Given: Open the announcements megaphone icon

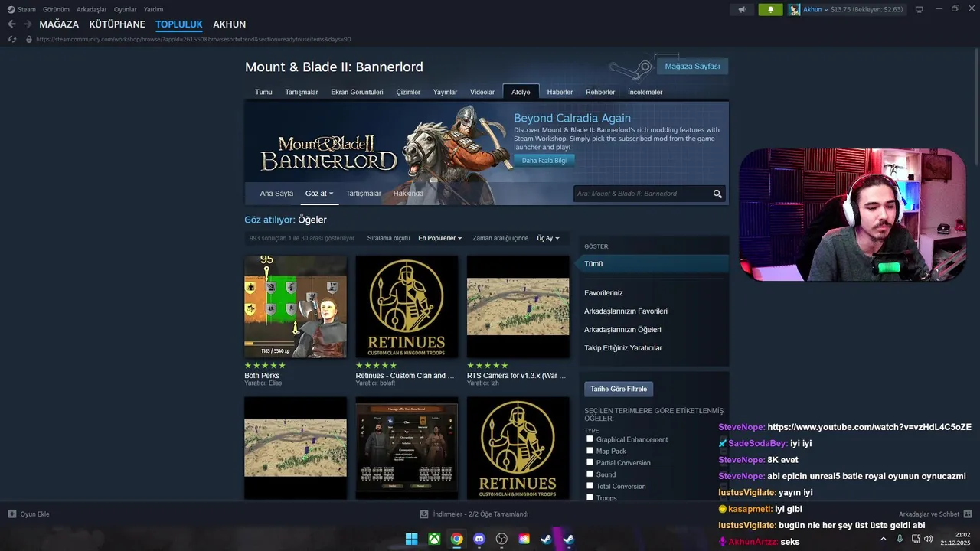Looking at the screenshot, I should 741,9.
